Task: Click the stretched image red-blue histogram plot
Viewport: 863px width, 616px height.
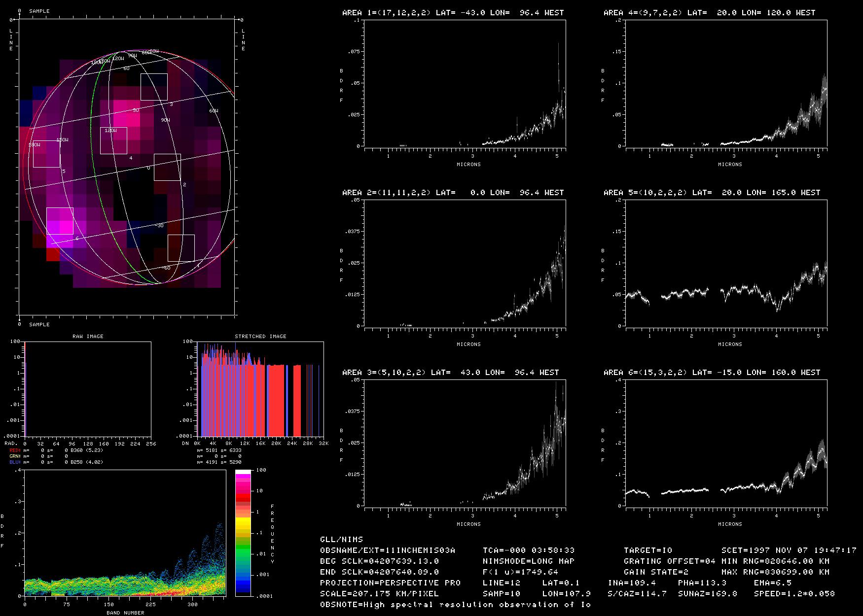Action: [x=260, y=389]
